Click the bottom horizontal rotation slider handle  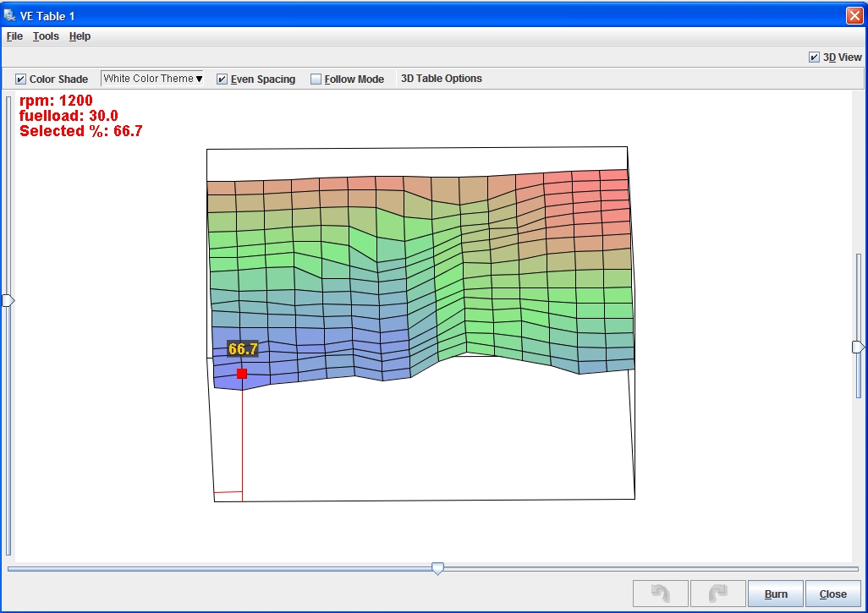coord(437,569)
